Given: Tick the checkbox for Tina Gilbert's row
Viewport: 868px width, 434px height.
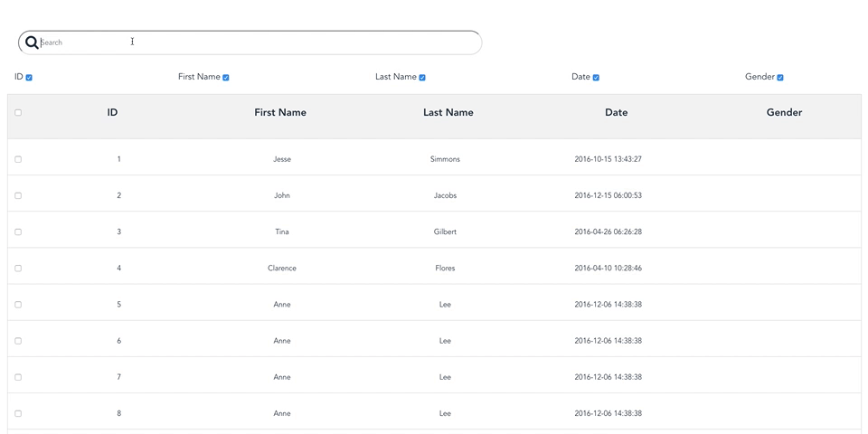Looking at the screenshot, I should (x=18, y=232).
